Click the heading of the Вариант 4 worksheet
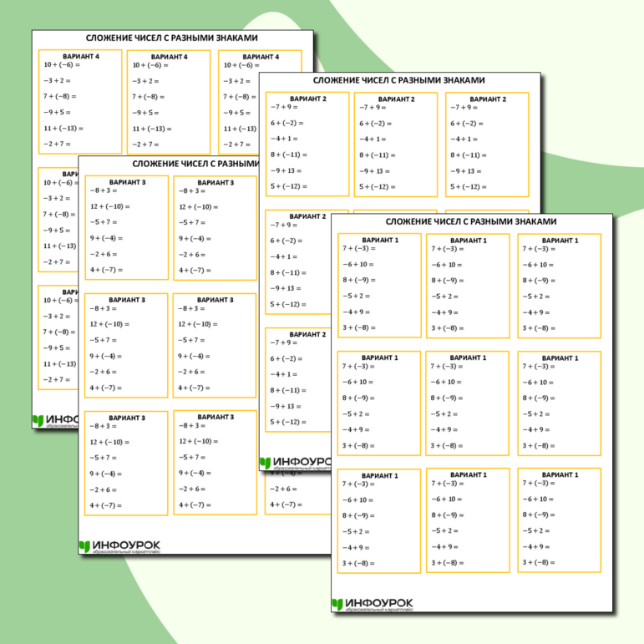 click(172, 38)
